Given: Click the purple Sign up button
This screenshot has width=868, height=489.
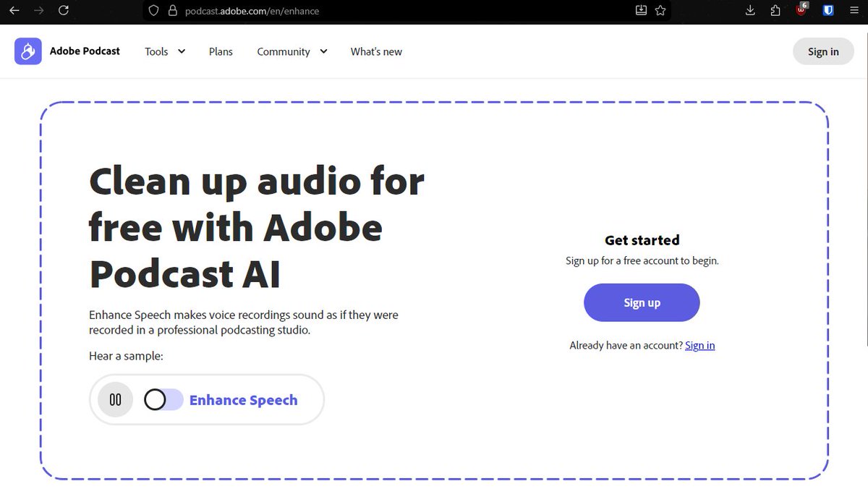Looking at the screenshot, I should [x=642, y=302].
